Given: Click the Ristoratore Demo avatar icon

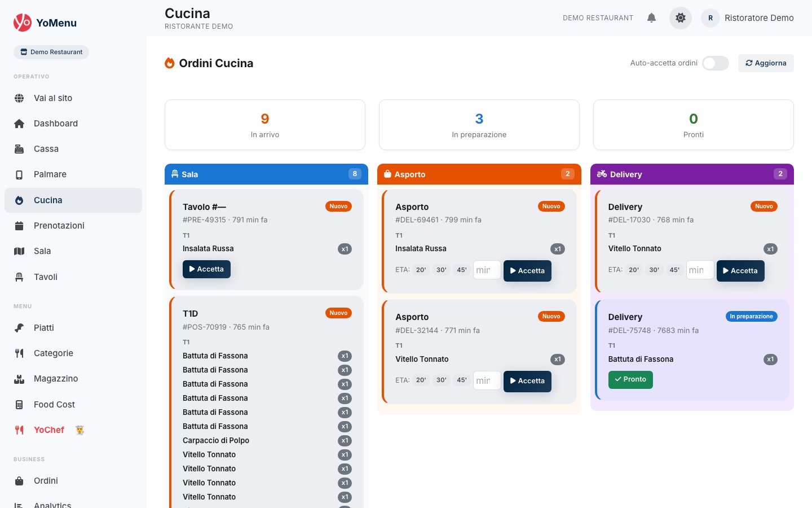Looking at the screenshot, I should [710, 18].
